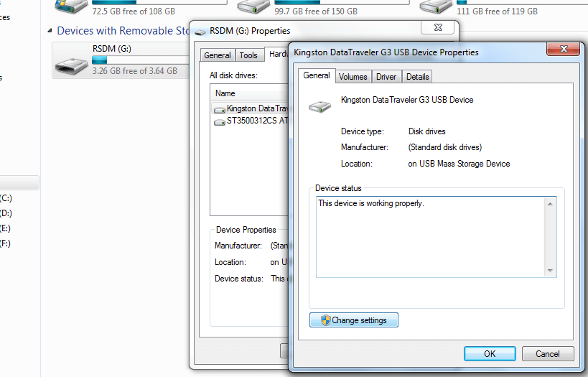Open the Driver tab
This screenshot has height=377, width=588.
[386, 77]
